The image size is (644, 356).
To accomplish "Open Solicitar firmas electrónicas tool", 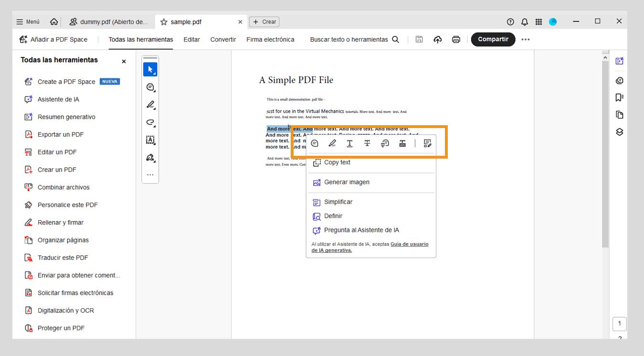I will [69, 293].
